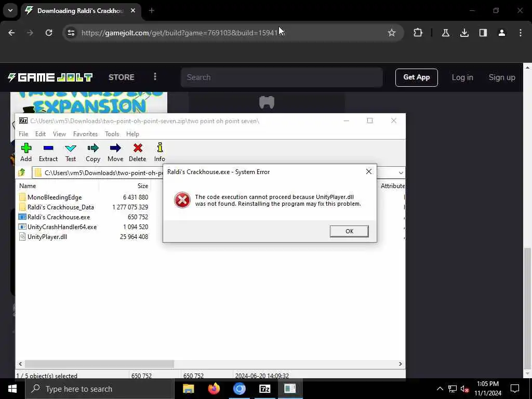Open the Edit menu in 7-Zip
This screenshot has height=399, width=532.
(41, 134)
